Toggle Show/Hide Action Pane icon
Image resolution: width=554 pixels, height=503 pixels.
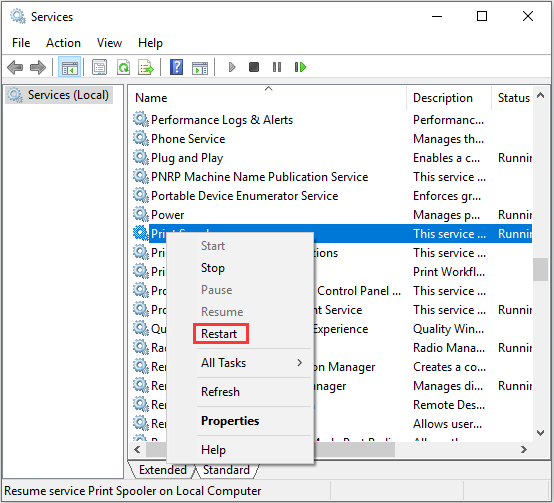click(200, 68)
